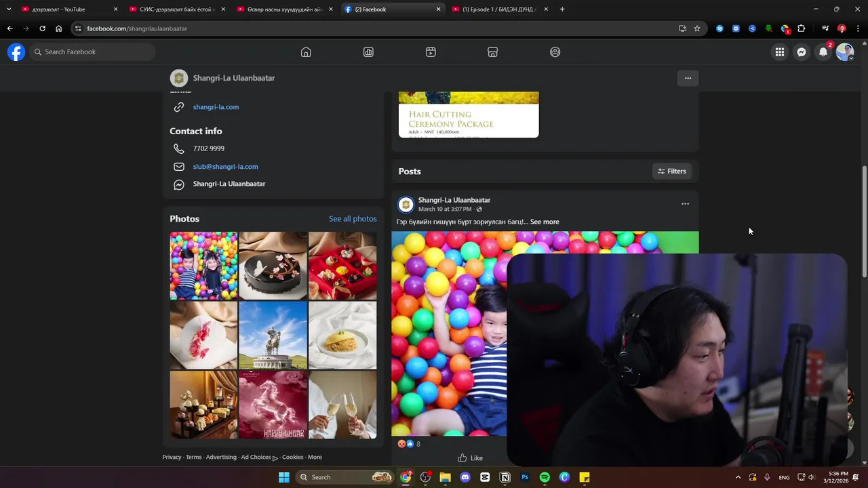Expand the footer More menu

pos(315,457)
